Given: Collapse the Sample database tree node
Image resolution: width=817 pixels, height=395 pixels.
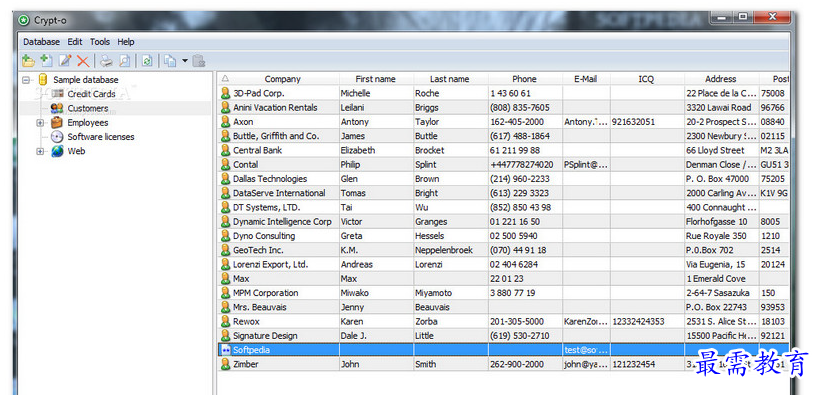Looking at the screenshot, I should 26,80.
